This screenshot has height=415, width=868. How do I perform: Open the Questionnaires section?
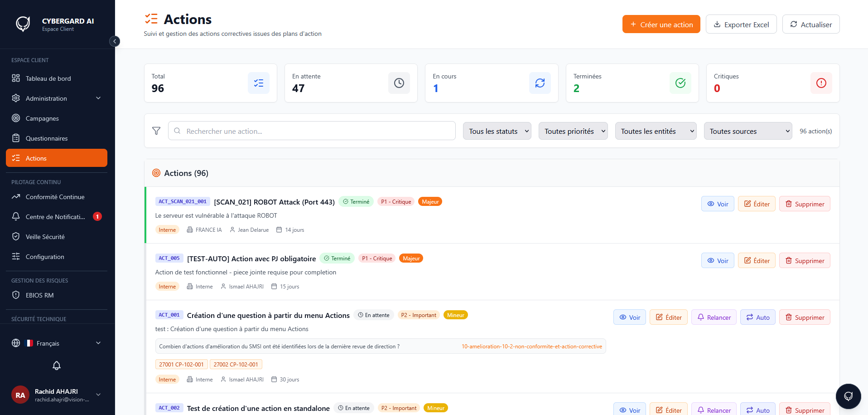pos(57,138)
